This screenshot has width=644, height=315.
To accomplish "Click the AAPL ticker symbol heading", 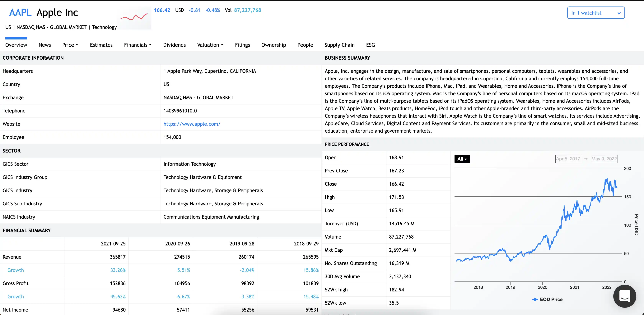I will (x=20, y=12).
